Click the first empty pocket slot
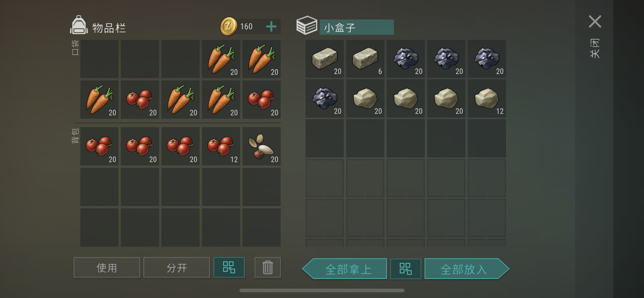Viewport: 644px width, 298px height. click(x=99, y=59)
